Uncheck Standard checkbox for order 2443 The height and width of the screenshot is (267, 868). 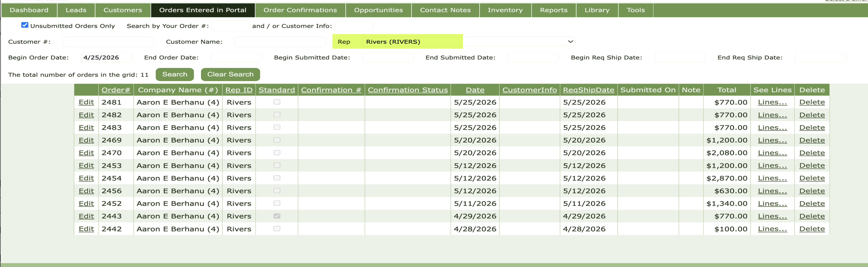277,216
